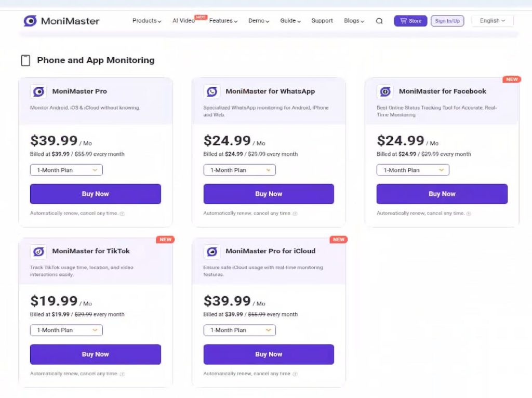The width and height of the screenshot is (532, 398).
Task: Open the search magnifier icon
Action: point(379,21)
